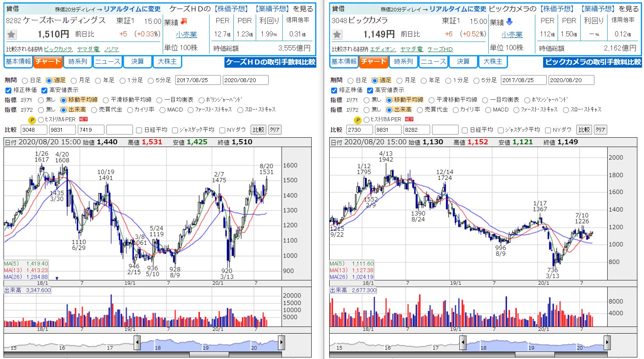Select 1分足 period in the ケーズHD chart

(x=123, y=81)
